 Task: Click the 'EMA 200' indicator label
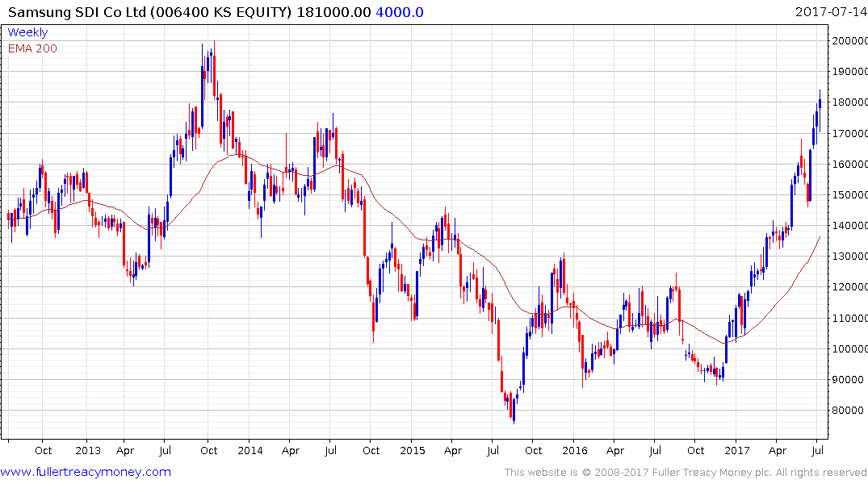[x=32, y=48]
